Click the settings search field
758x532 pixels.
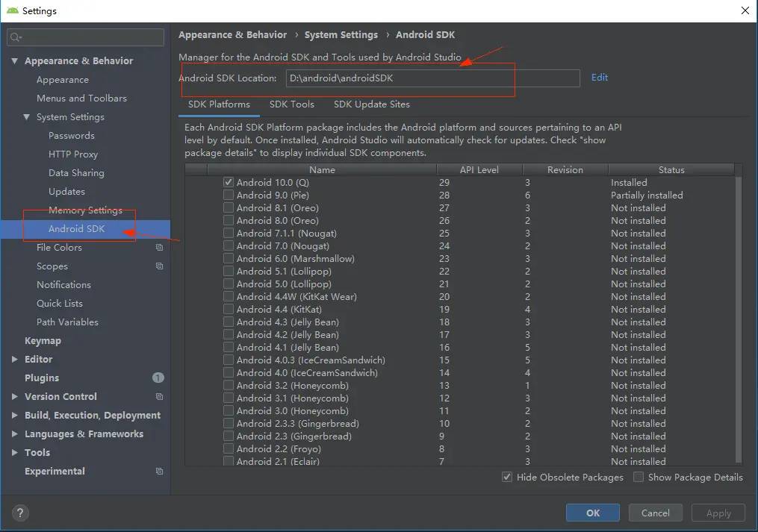86,37
